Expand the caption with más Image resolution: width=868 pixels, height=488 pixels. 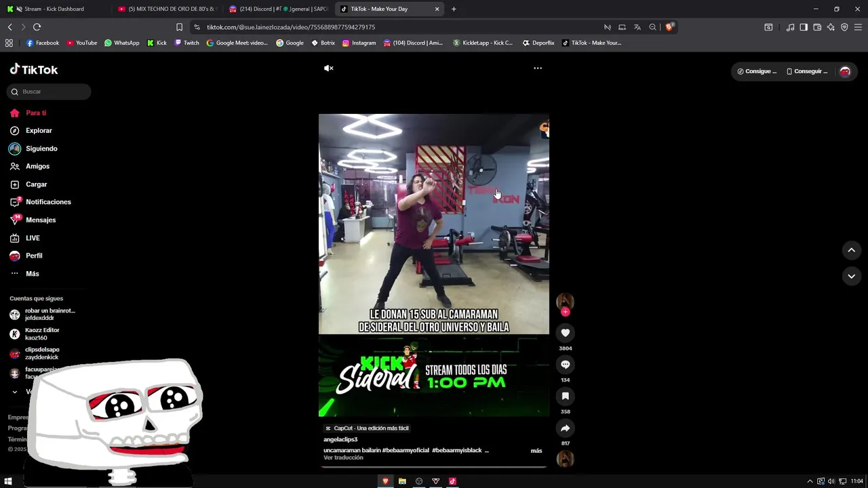pos(536,451)
